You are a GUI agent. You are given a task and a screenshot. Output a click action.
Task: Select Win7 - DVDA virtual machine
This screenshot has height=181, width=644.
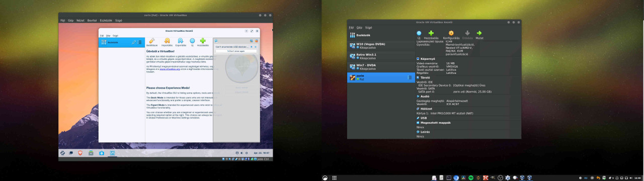click(381, 67)
